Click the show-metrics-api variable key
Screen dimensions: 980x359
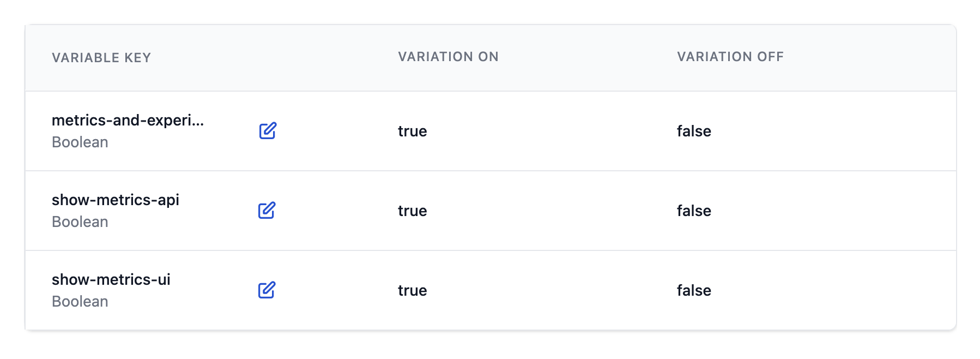[x=118, y=200]
